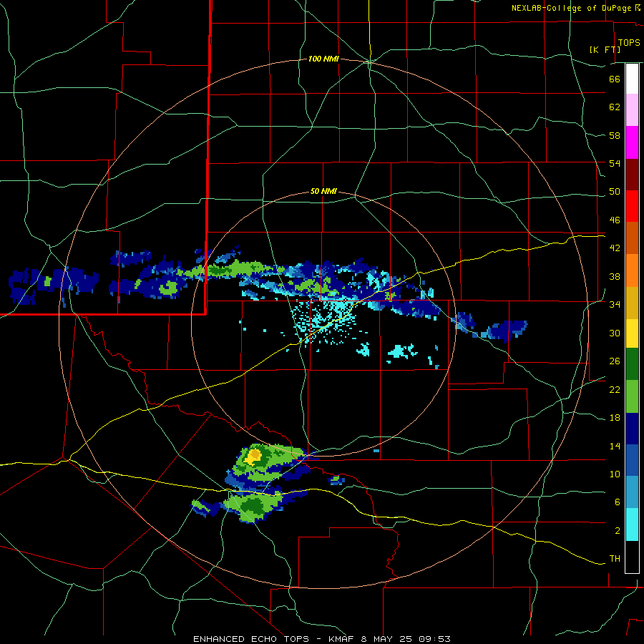
Task: Click the legend value "14"
Action: point(615,446)
